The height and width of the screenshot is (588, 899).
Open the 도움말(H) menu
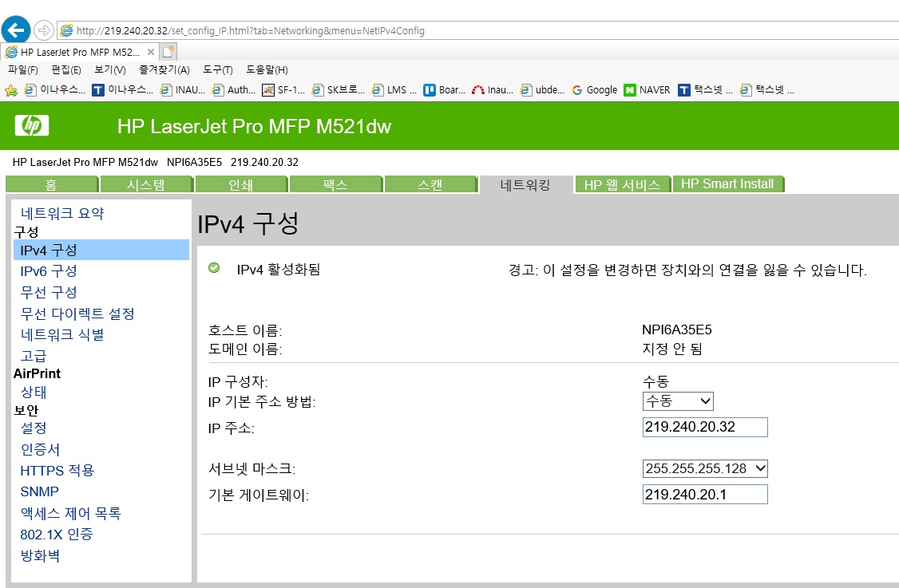click(267, 70)
